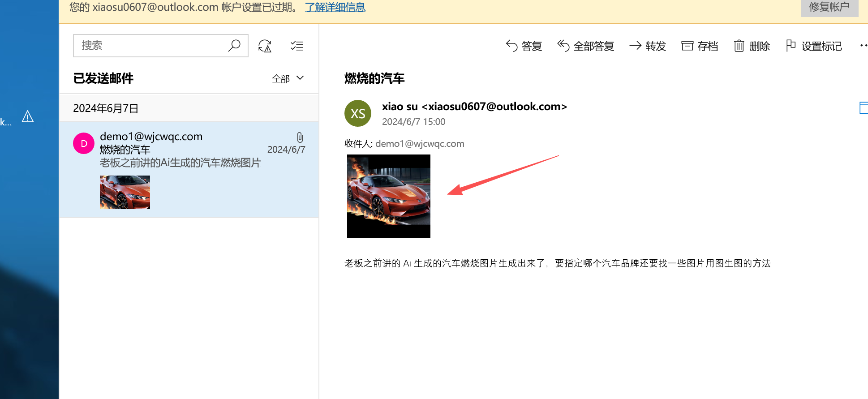
Task: Delete the email using trash icon
Action: tap(752, 46)
